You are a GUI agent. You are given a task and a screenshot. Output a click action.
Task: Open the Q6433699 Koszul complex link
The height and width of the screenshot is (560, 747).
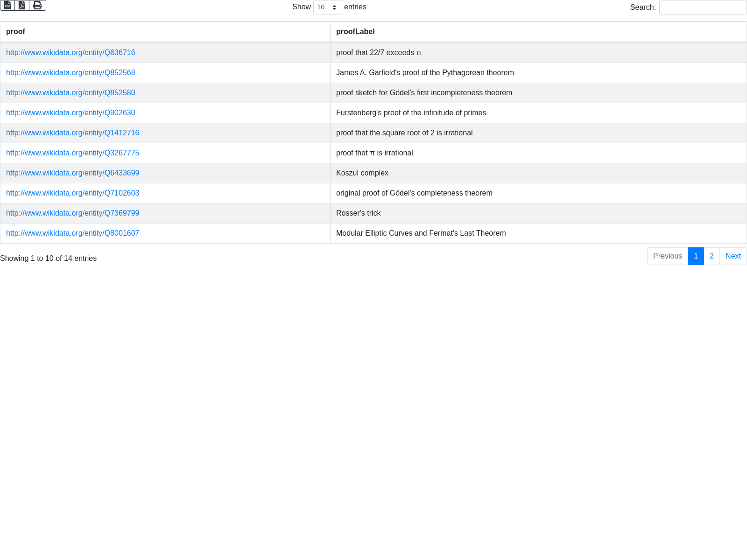(x=72, y=173)
